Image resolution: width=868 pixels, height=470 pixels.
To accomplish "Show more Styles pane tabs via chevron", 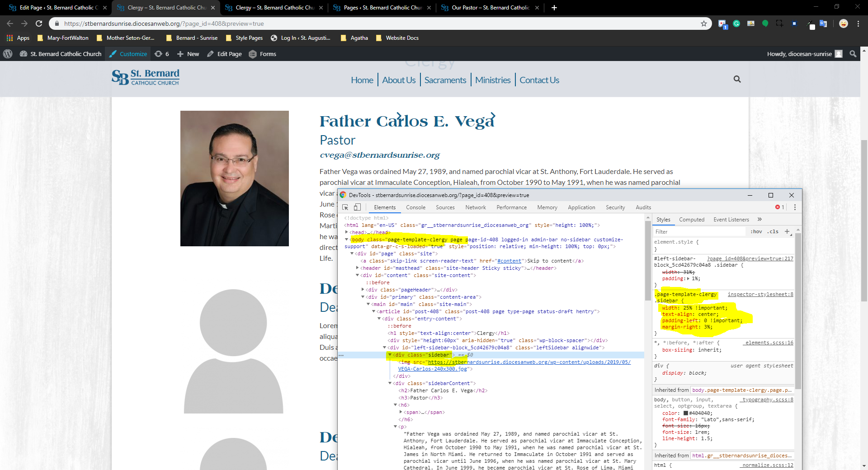I will 759,220.
